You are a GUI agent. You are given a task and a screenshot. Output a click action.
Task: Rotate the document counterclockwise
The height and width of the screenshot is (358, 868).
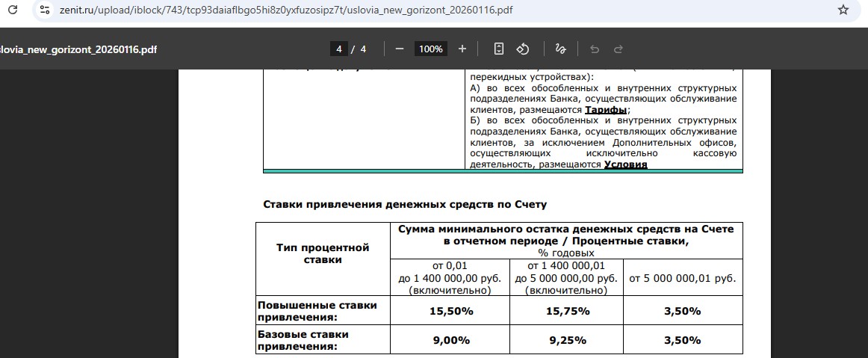pos(523,49)
